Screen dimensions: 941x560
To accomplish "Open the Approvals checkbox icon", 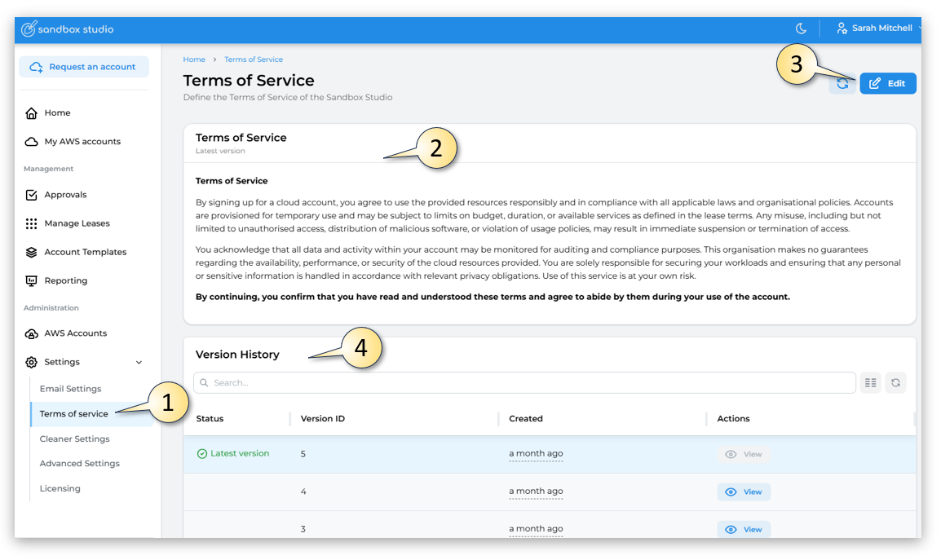I will coord(32,196).
